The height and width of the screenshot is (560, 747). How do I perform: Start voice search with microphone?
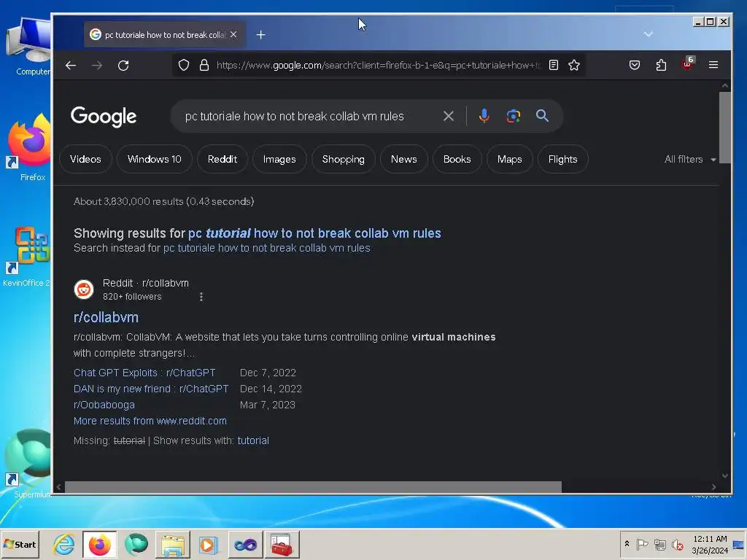tap(484, 116)
